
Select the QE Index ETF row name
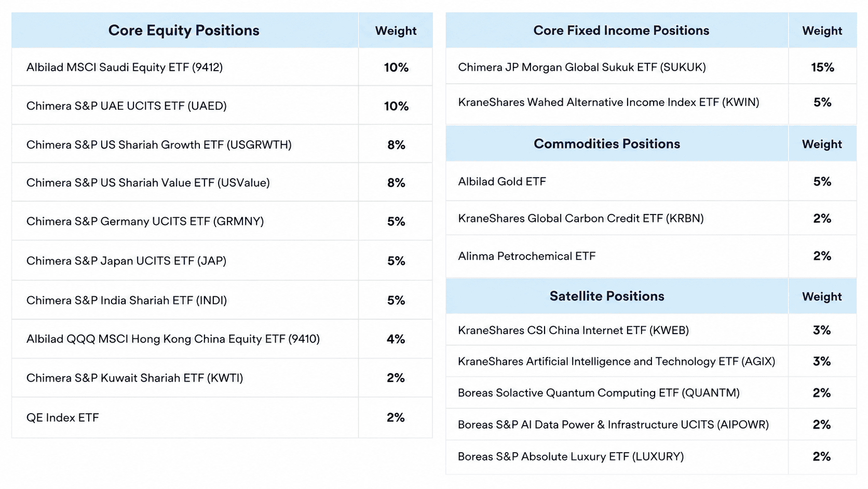tap(62, 418)
